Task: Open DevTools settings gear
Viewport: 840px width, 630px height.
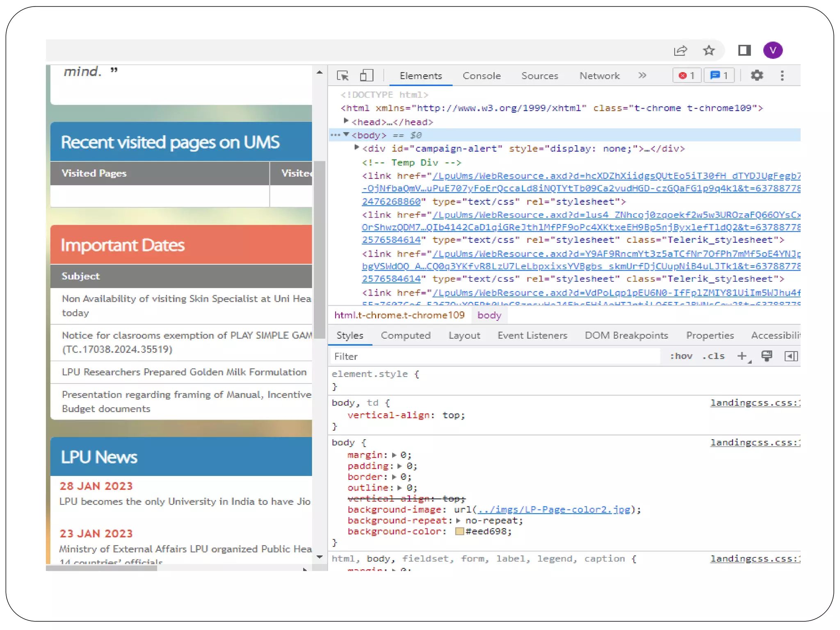Action: click(757, 75)
